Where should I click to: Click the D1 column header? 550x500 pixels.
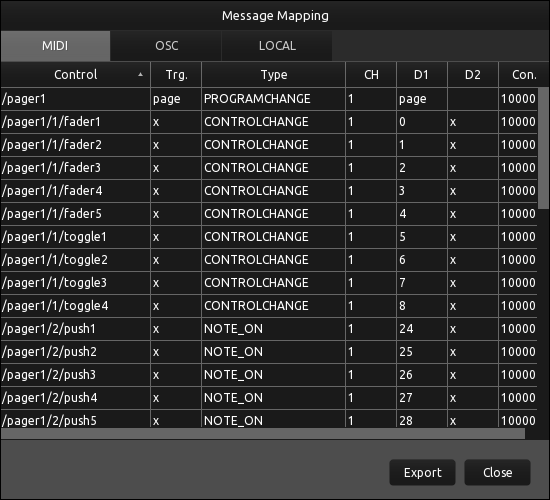point(422,75)
